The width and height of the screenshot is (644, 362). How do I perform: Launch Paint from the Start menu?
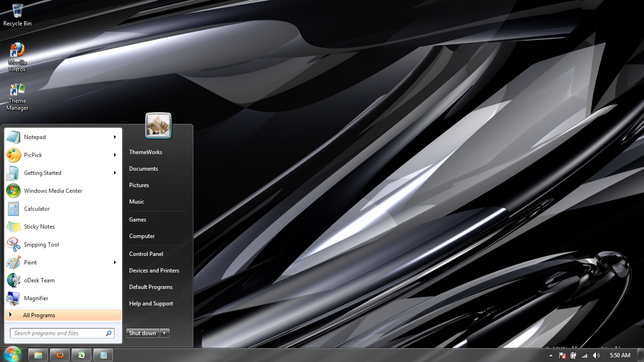(63, 263)
